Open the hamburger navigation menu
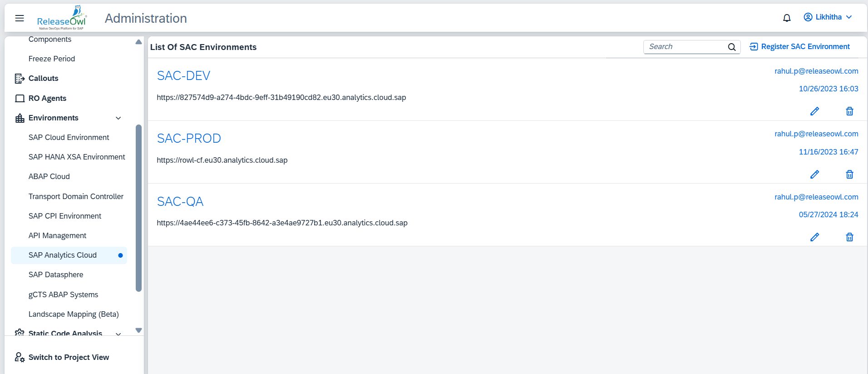This screenshot has height=374, width=868. 20,18
